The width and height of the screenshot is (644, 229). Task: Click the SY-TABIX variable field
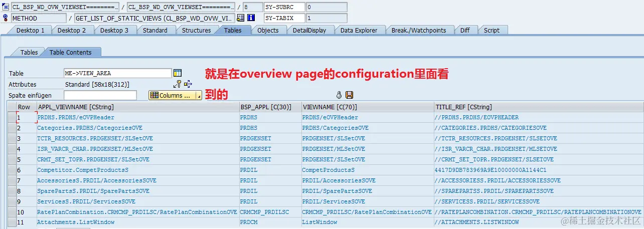[x=284, y=18]
